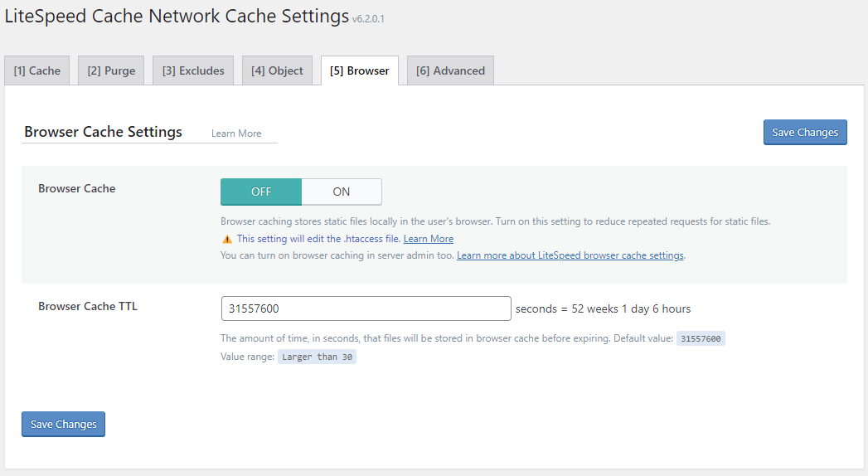Viewport: 868px width, 476px height.
Task: Click the top Save Changes button
Action: pyautogui.click(x=805, y=133)
